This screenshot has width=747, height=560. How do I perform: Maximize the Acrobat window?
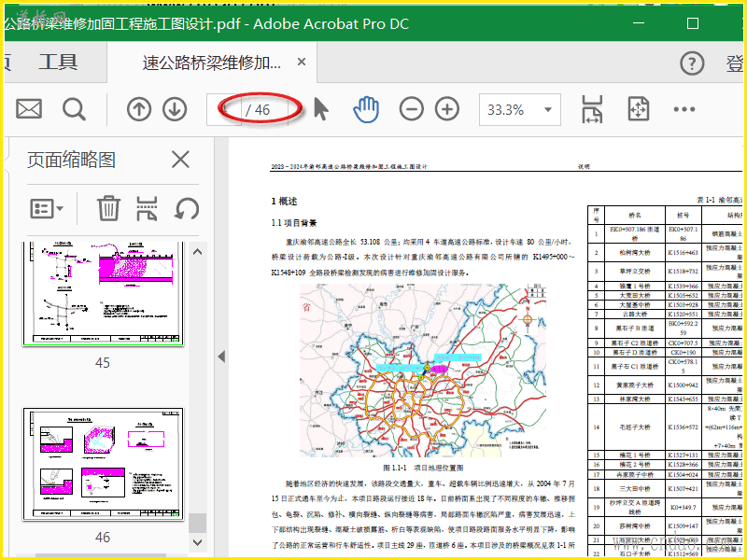693,22
